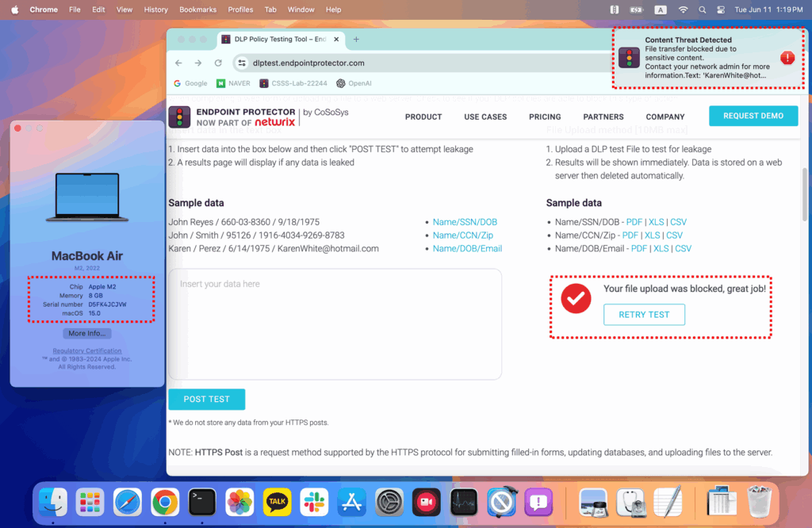Click the REQUEST DEMO button
The width and height of the screenshot is (812, 528).
click(x=753, y=116)
